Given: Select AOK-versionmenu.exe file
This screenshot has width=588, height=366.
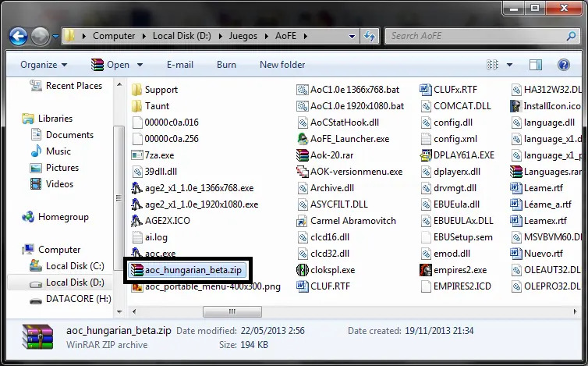Looking at the screenshot, I should [349, 172].
